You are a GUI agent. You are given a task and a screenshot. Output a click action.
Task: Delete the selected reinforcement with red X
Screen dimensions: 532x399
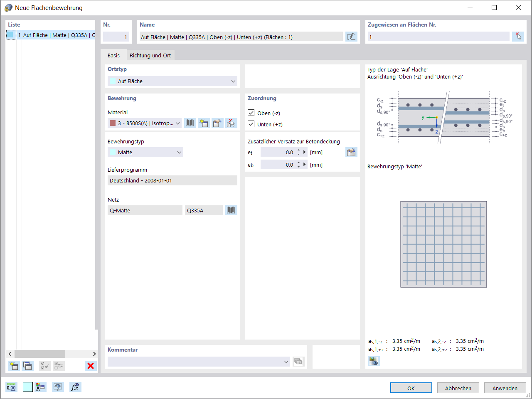tap(91, 366)
